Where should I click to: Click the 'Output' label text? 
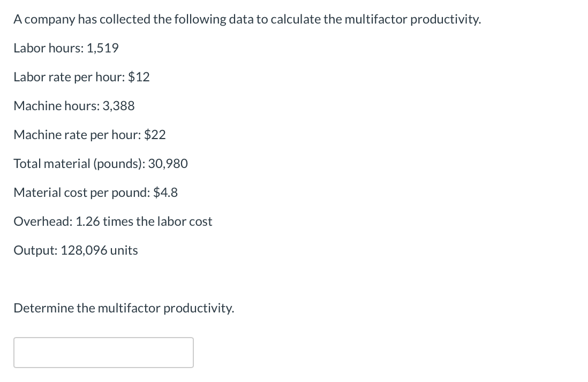(x=31, y=250)
